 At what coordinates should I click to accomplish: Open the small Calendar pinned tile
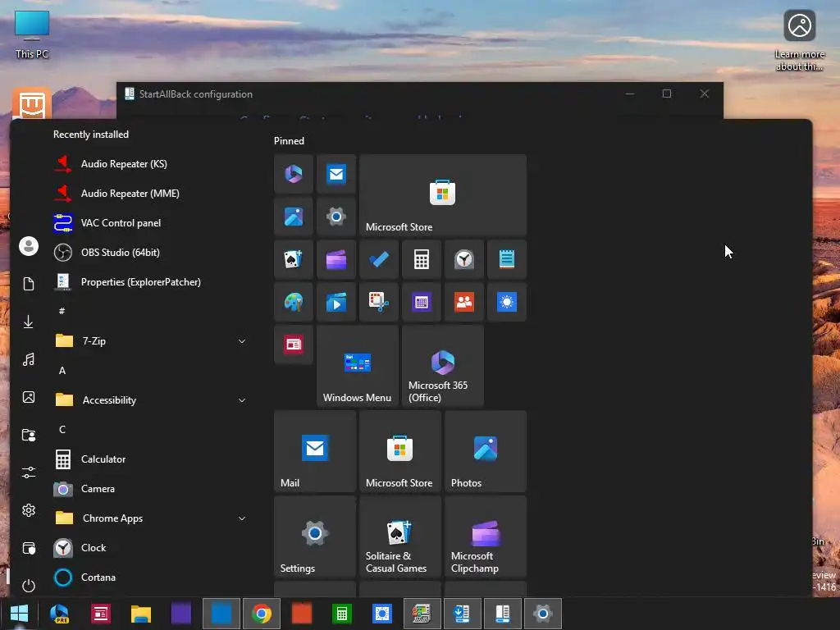click(422, 302)
